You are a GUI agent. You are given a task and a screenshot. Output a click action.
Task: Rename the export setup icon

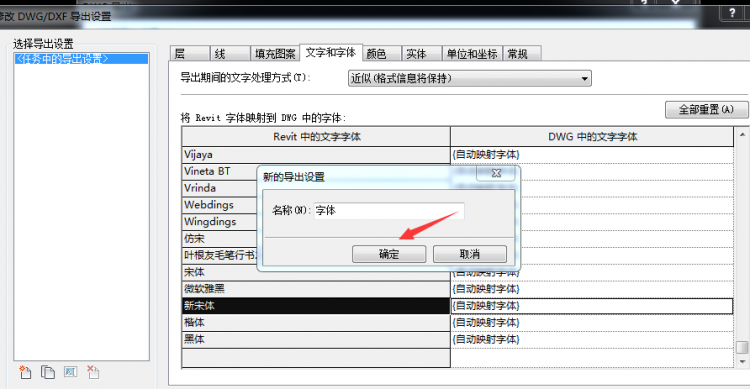70,372
